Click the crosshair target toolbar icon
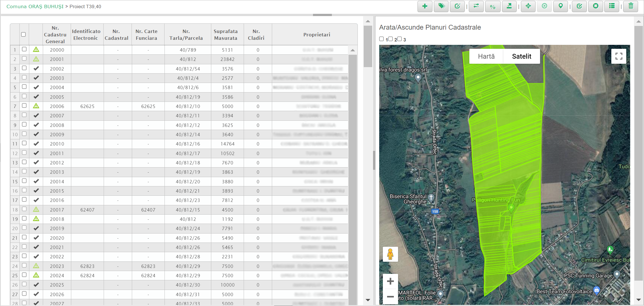Viewport: 644px width, 306px height. (528, 6)
